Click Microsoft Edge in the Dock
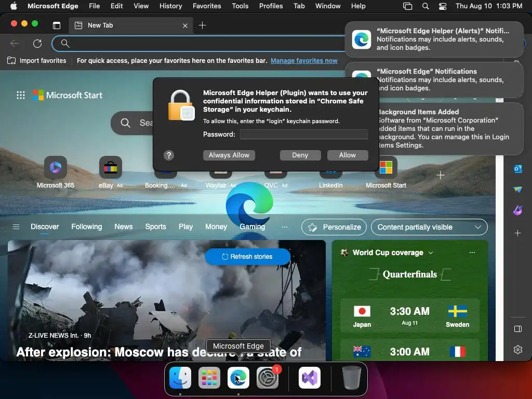The height and width of the screenshot is (399, 532). (x=238, y=378)
